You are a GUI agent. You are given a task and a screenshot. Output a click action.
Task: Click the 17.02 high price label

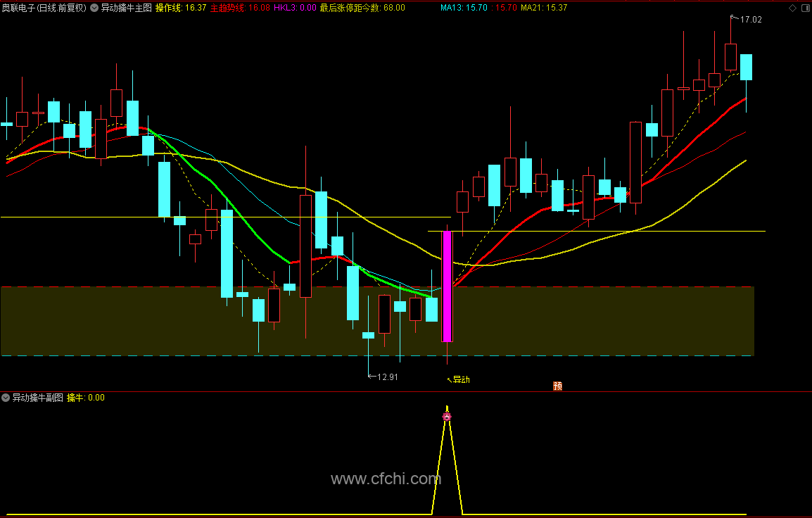(x=751, y=20)
